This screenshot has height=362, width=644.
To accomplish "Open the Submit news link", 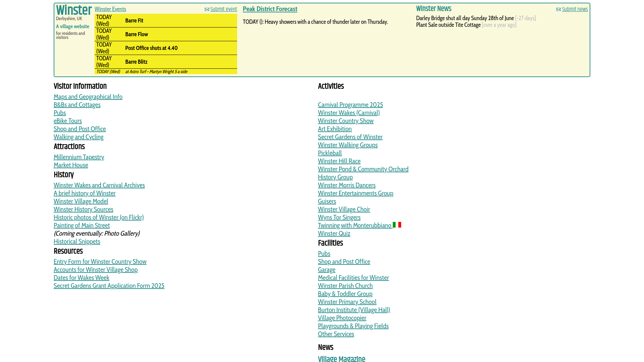I will (575, 9).
